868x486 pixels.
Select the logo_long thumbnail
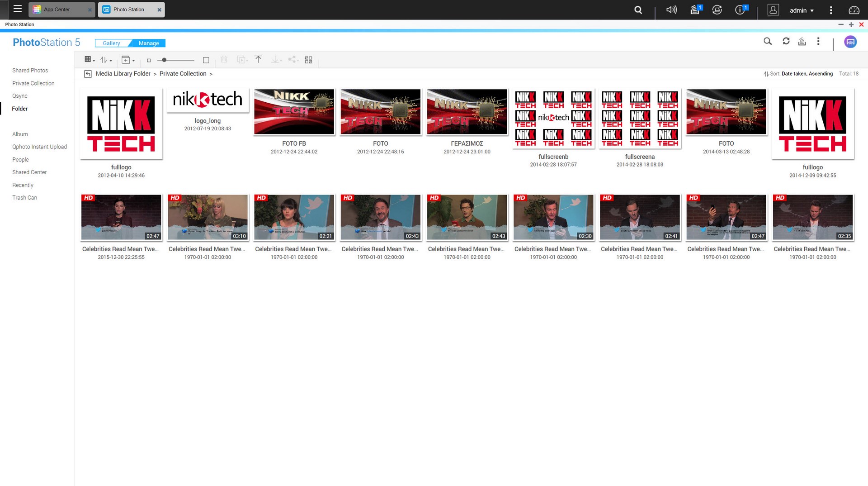point(208,100)
